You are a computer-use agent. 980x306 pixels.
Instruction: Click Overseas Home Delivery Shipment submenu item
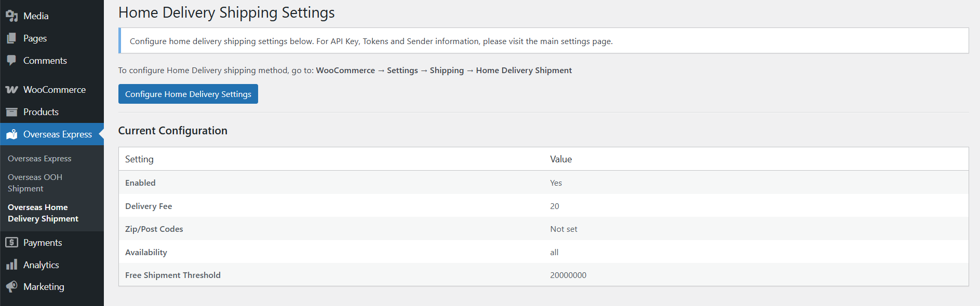(43, 213)
